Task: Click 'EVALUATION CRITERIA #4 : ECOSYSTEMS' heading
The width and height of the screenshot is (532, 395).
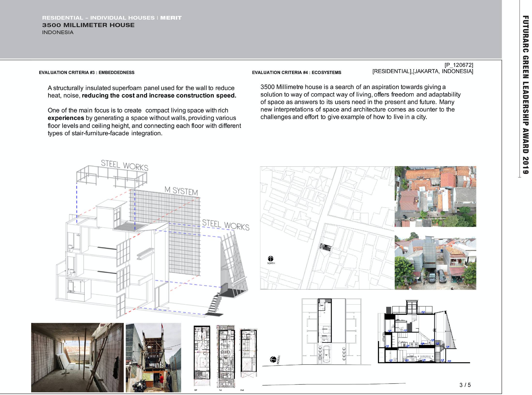Action: pos(296,73)
